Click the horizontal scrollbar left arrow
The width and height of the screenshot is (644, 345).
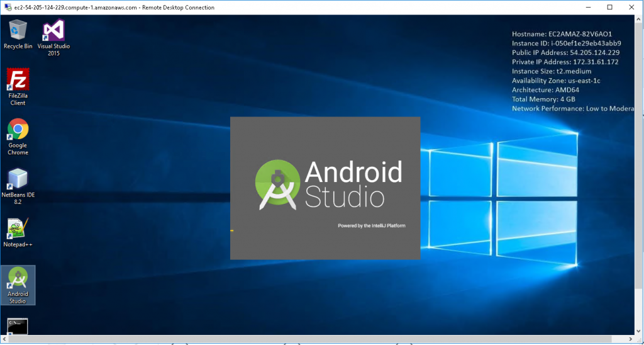click(x=4, y=340)
